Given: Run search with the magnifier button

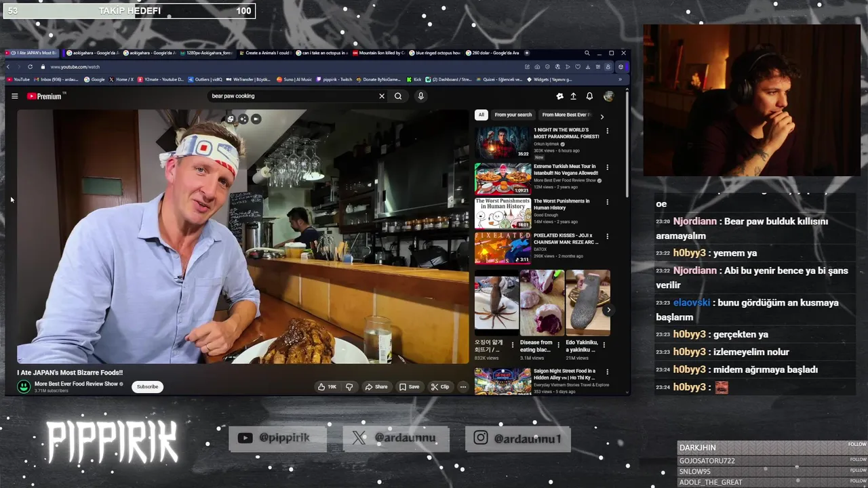Looking at the screenshot, I should tap(398, 96).
